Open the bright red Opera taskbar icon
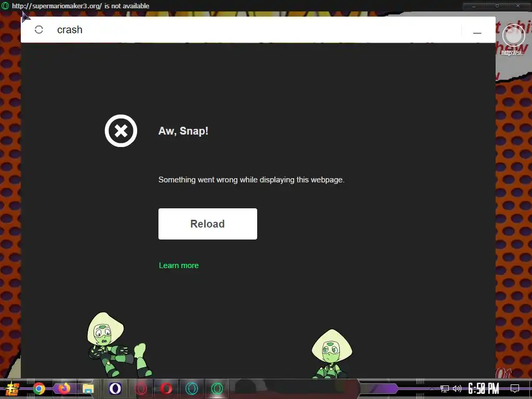This screenshot has height=399, width=532. pyautogui.click(x=166, y=389)
